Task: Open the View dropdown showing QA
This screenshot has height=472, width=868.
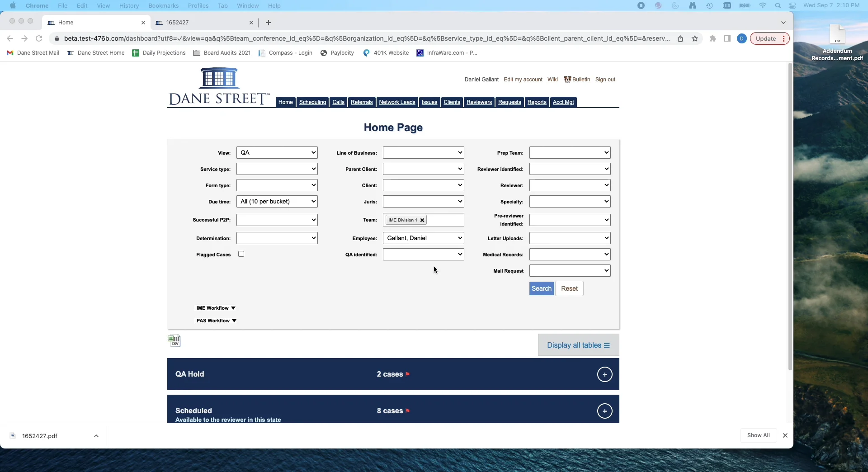Action: tap(277, 153)
